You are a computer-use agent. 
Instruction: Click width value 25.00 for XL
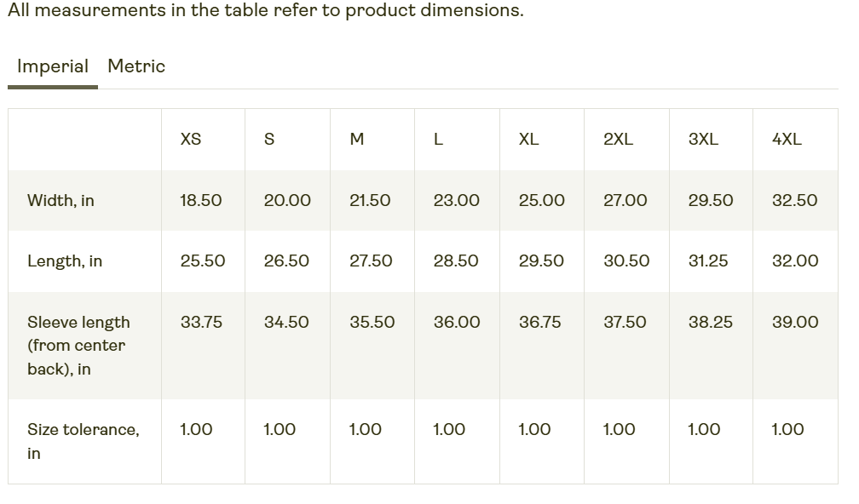pyautogui.click(x=541, y=201)
